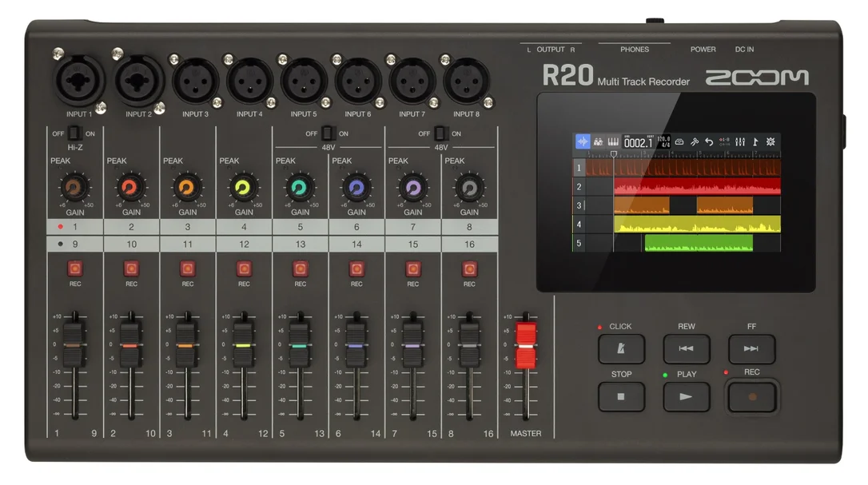Click the channel 8/16 fader cap
The width and height of the screenshot is (868, 485).
pos(469,345)
